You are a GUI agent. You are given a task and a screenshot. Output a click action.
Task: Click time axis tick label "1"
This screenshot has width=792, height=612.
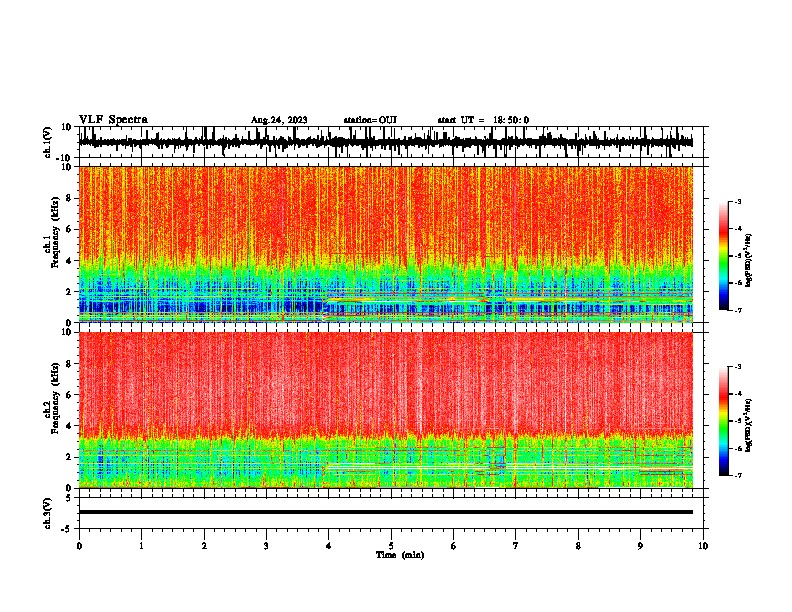click(141, 546)
